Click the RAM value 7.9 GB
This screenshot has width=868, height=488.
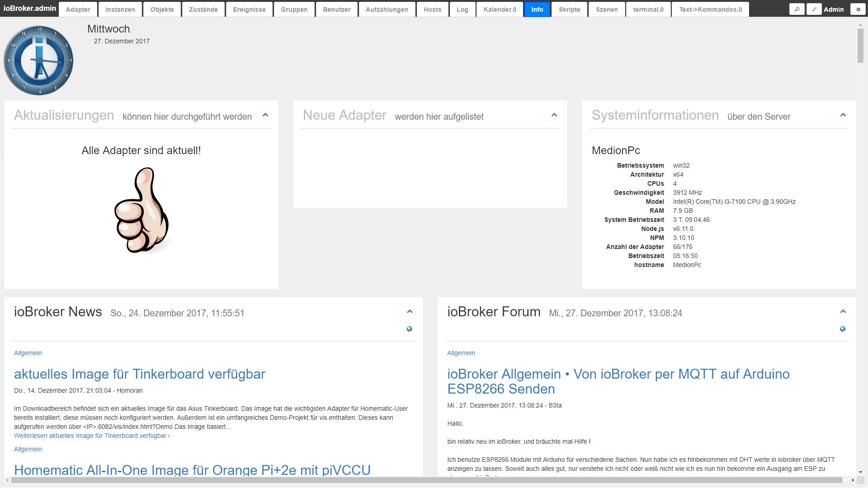[x=683, y=211]
